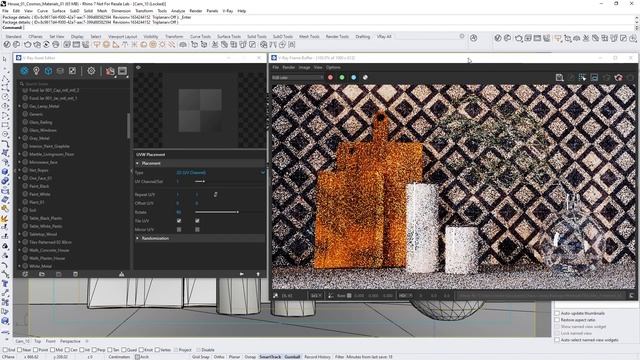The height and width of the screenshot is (360, 640).
Task: Open the Textures category icon
Action: (72, 71)
